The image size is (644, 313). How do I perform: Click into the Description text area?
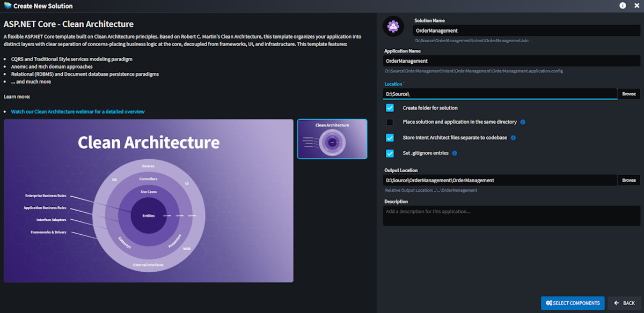[x=511, y=215]
